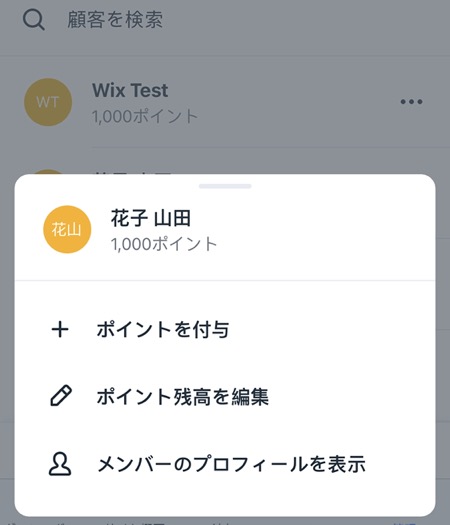Focus the 顧客を検索 search field

click(225, 19)
